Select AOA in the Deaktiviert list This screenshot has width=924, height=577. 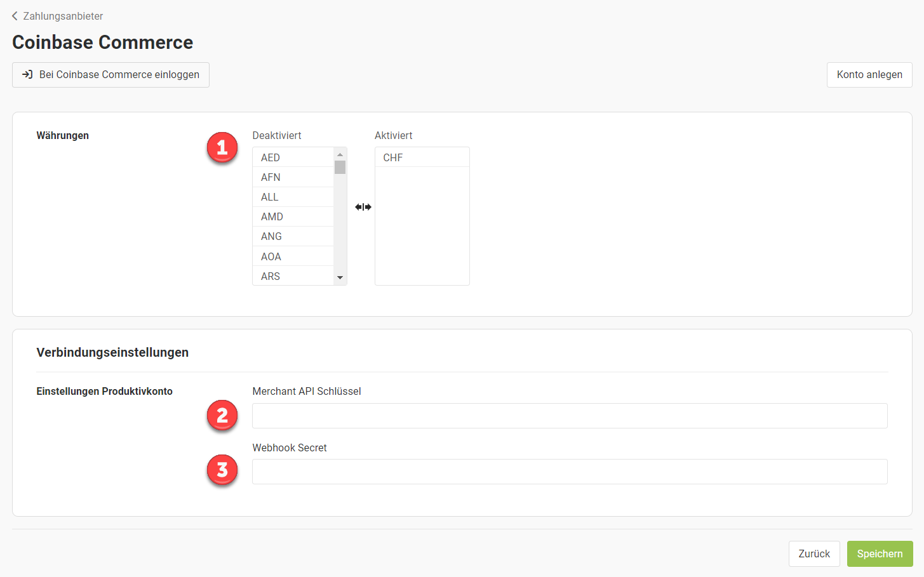(293, 256)
